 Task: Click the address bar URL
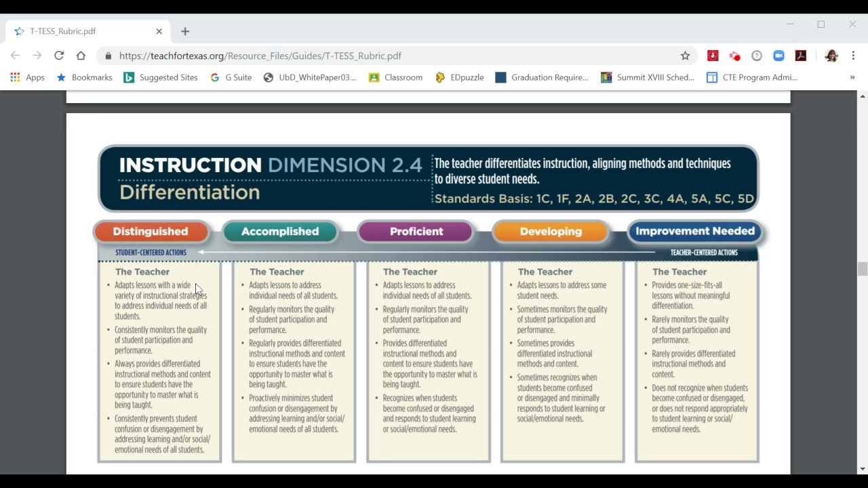click(x=260, y=56)
